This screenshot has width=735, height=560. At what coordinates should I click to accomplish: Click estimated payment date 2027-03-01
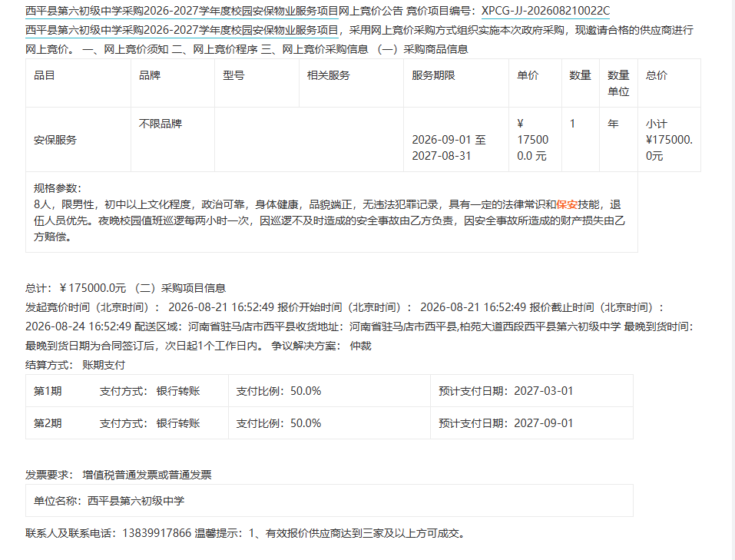coord(543,391)
